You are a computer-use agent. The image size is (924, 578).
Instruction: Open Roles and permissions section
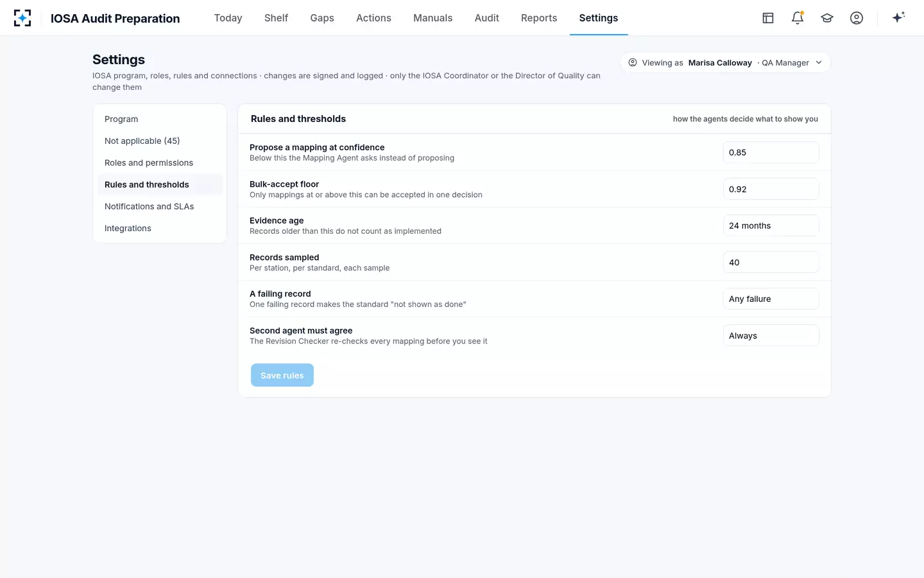pos(160,163)
